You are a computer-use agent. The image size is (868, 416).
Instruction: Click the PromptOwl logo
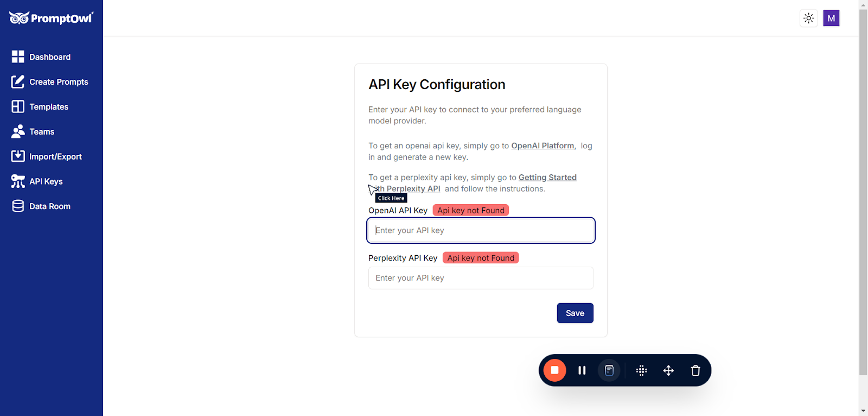click(x=51, y=18)
